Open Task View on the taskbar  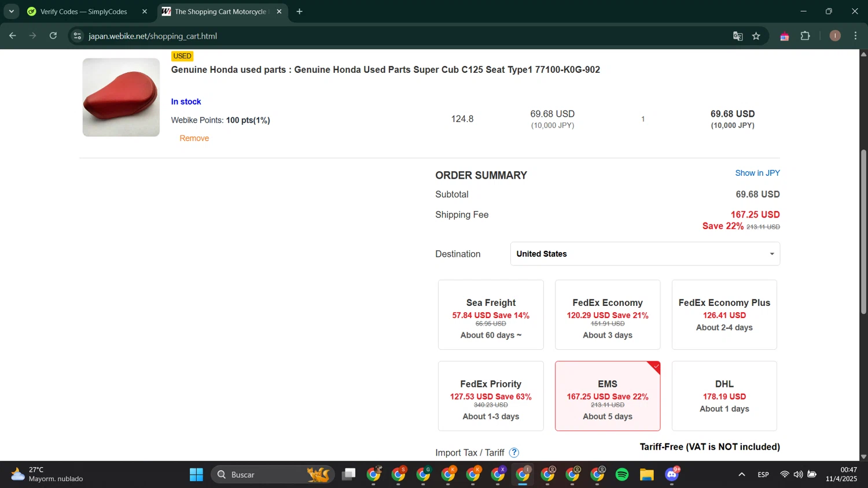tap(348, 475)
